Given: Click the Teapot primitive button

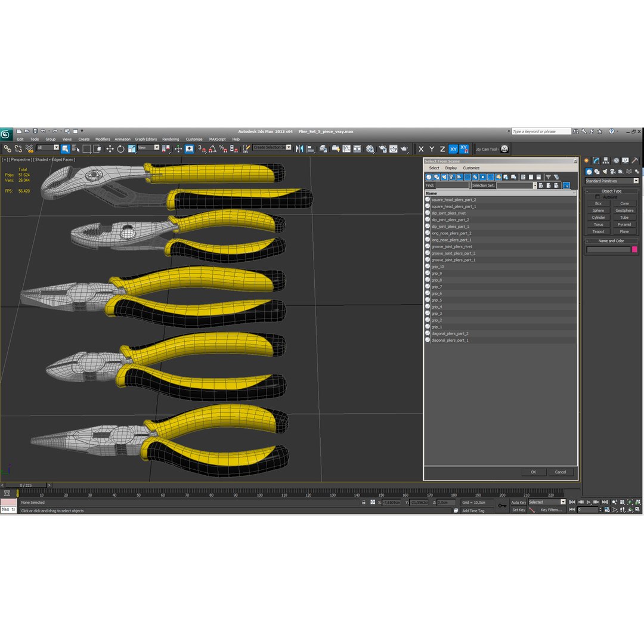Looking at the screenshot, I should 598,231.
